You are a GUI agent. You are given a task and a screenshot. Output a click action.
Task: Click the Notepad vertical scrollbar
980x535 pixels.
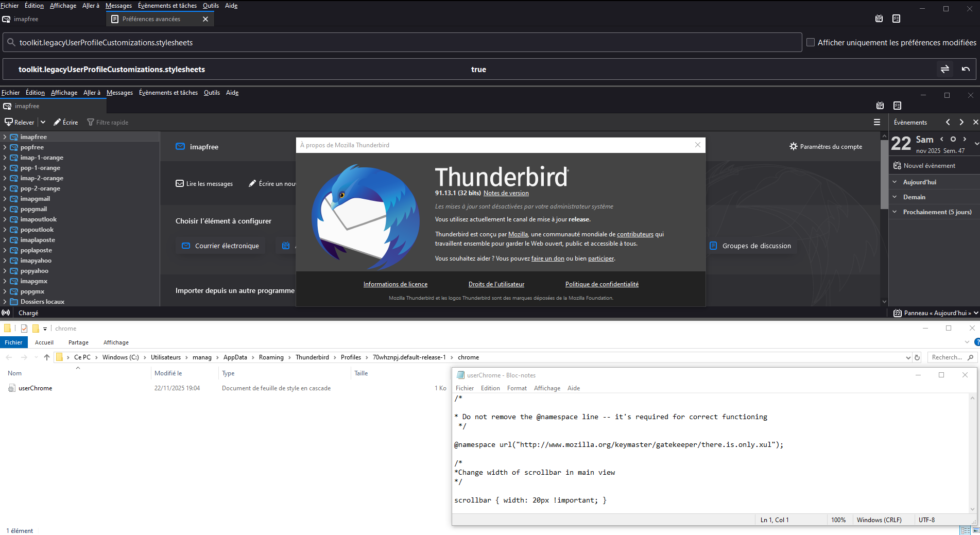coord(972,453)
